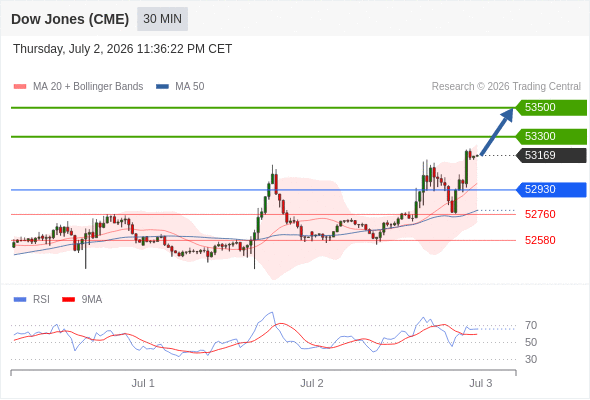Click the Dow Jones (CME) title
Viewport: 590px width, 400px height.
70,19
